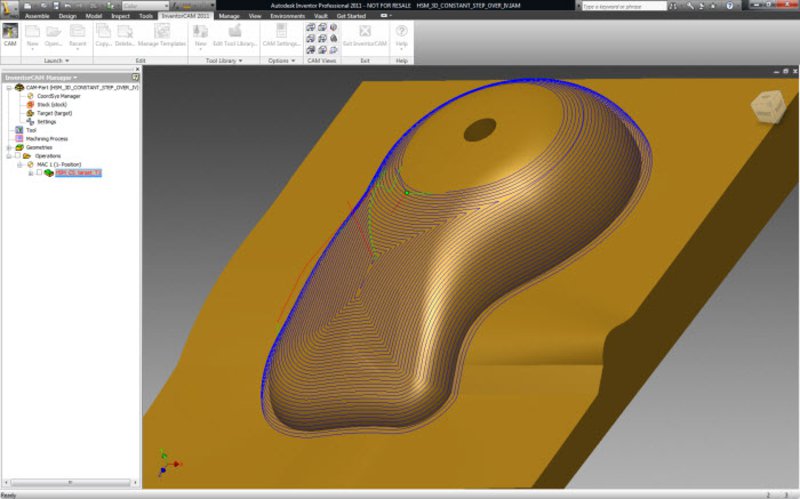800x499 pixels.
Task: Select the Stock item in the CAM tree
Action: point(50,104)
